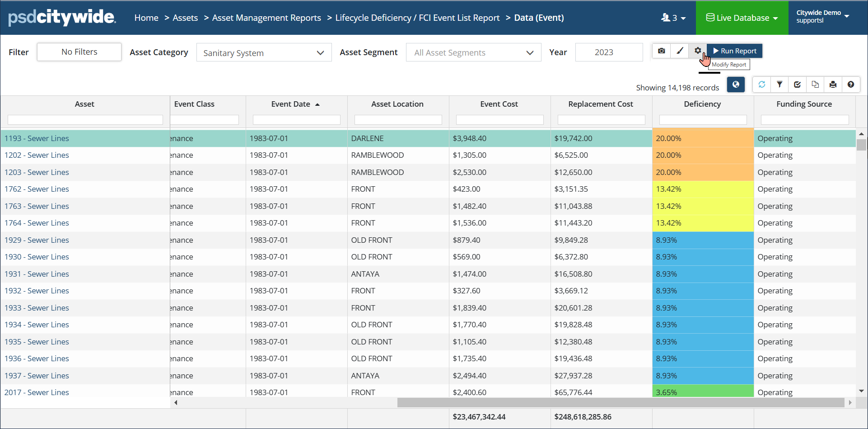Navigate to Home in breadcrumb
Screen dimensions: 868x429
click(146, 18)
